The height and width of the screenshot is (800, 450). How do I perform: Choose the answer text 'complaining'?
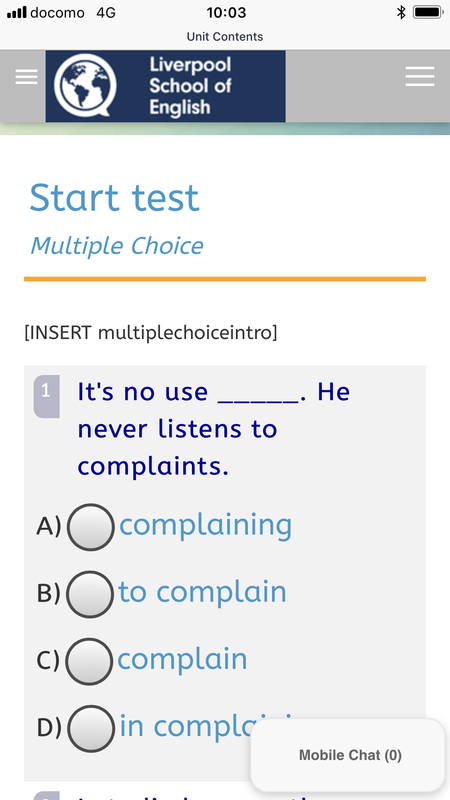[x=206, y=525]
